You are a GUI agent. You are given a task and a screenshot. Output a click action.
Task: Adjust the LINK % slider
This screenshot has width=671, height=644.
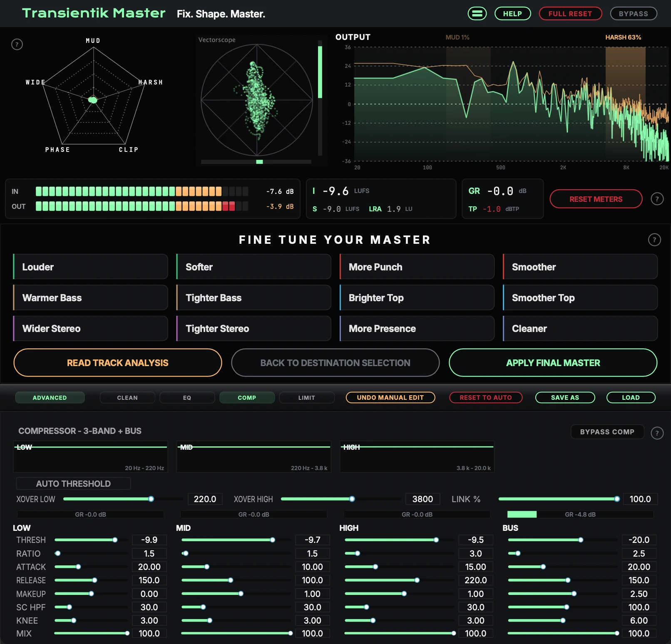559,499
